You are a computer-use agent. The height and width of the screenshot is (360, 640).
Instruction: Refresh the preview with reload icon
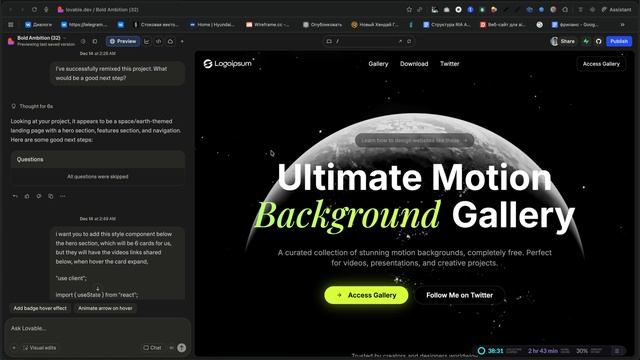click(x=409, y=41)
